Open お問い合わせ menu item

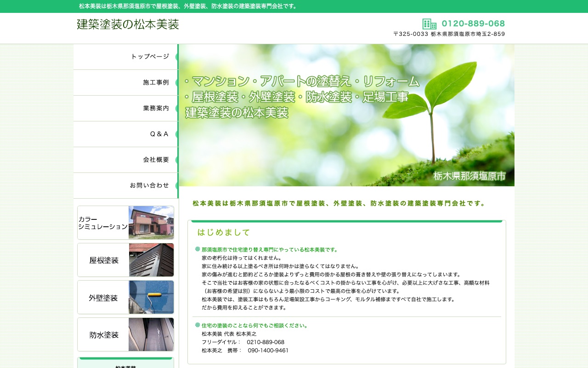(126, 185)
